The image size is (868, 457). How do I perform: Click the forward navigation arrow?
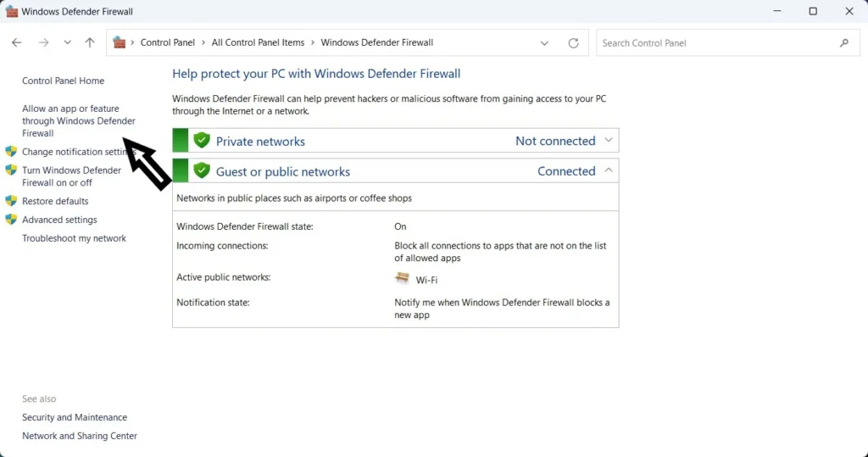(43, 42)
